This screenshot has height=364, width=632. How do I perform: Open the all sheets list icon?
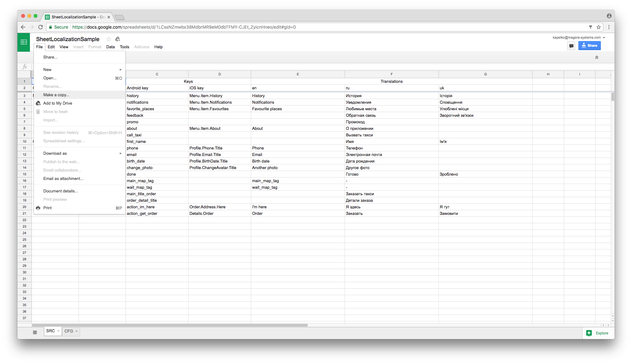point(35,332)
